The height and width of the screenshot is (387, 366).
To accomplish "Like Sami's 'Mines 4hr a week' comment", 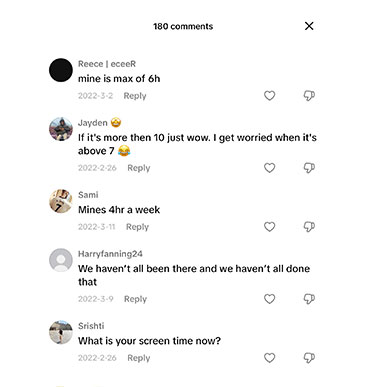I will click(269, 227).
